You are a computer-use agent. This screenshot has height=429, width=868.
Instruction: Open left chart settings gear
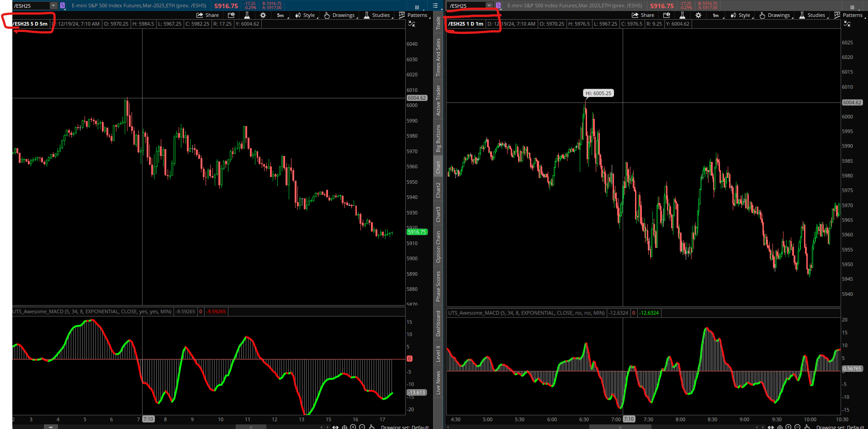pyautogui.click(x=263, y=15)
